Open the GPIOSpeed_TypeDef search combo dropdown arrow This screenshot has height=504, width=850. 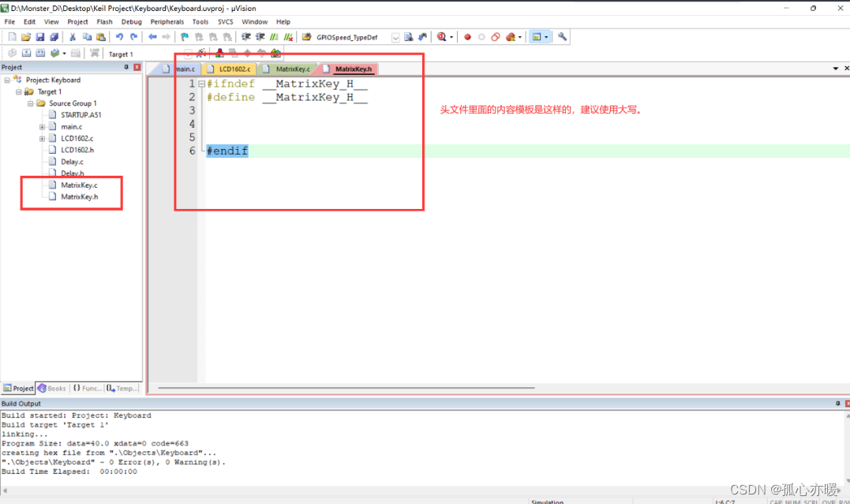pos(395,37)
